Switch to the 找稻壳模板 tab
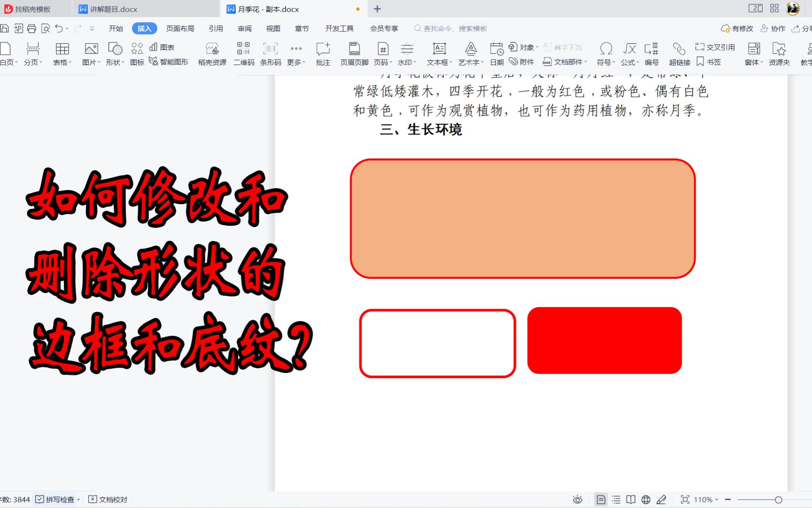812x508 pixels. pyautogui.click(x=33, y=9)
